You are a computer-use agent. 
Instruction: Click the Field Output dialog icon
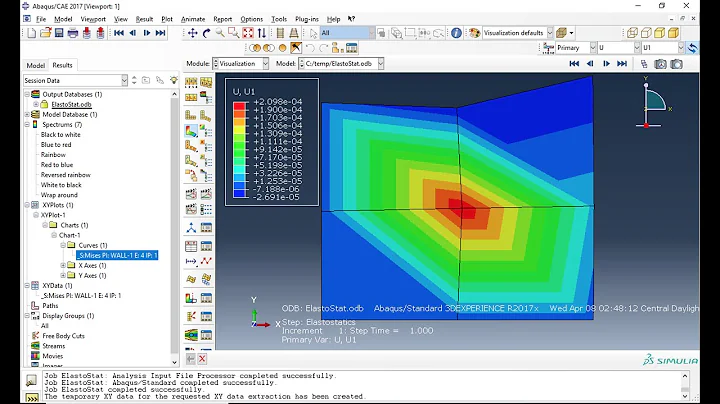click(x=548, y=48)
